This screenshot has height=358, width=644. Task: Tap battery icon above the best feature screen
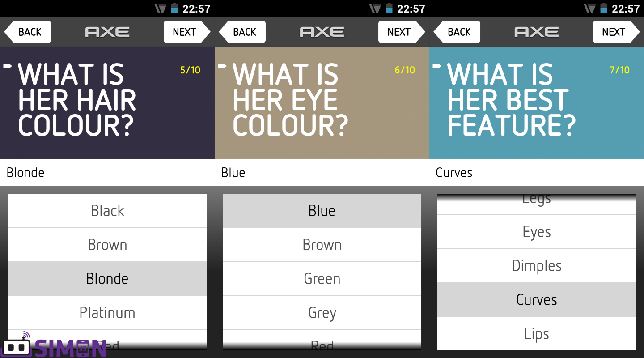[x=604, y=9]
